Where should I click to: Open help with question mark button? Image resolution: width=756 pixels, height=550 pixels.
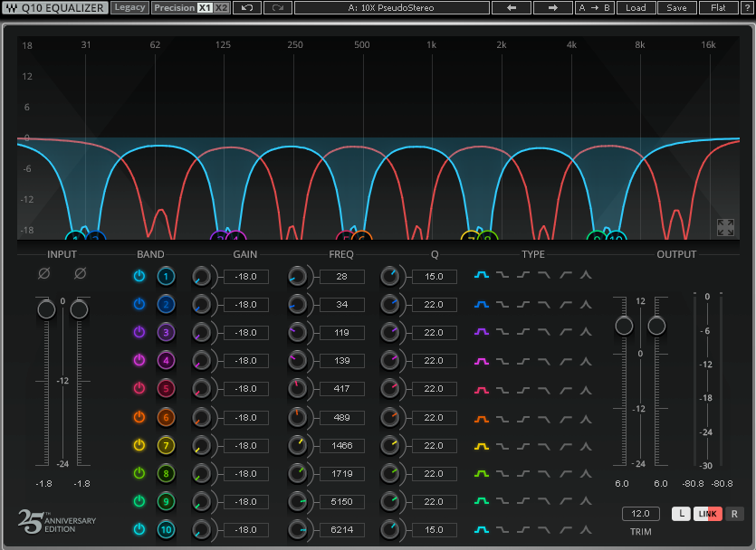coord(747,8)
